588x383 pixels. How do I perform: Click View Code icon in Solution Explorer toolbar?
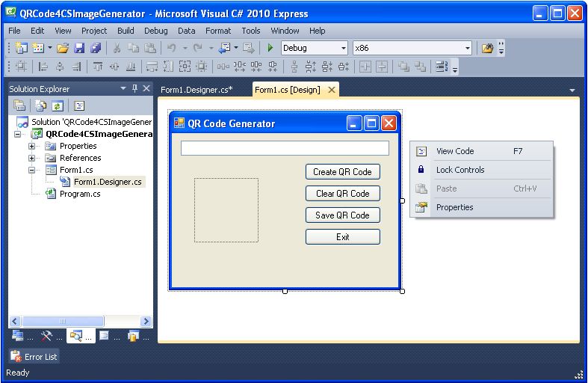[78, 106]
